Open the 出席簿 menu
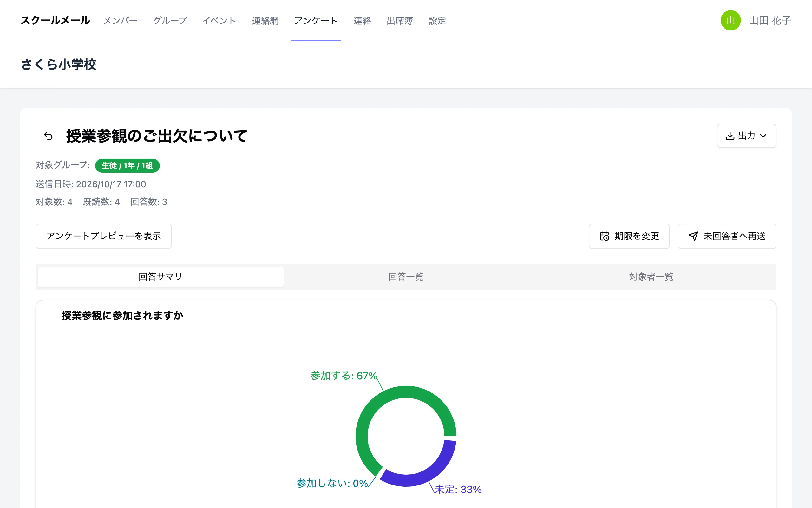 pos(400,21)
